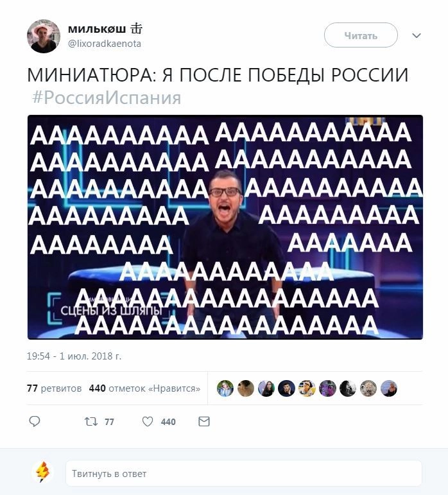Focus the Твитнуть в ответ field

(x=243, y=473)
